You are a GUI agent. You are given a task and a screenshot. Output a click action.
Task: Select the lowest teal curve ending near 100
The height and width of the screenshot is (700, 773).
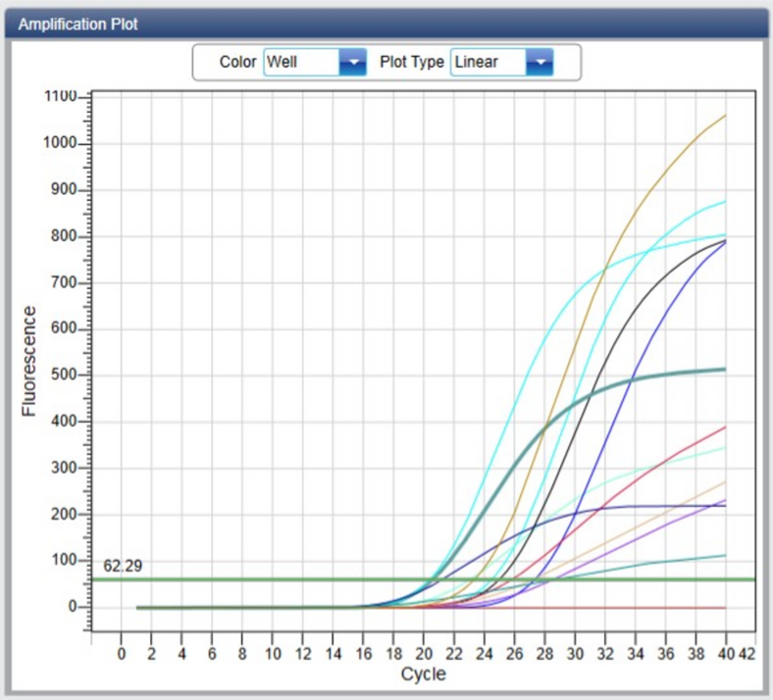pyautogui.click(x=687, y=559)
